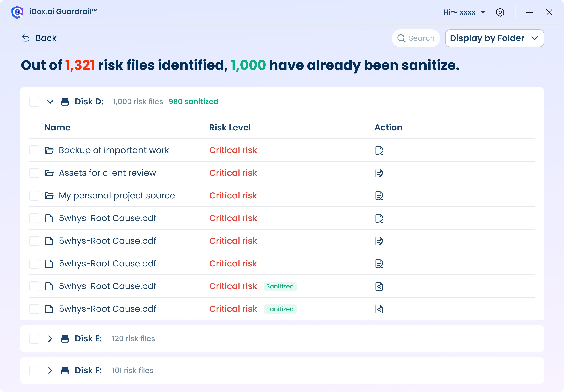Expand the Disk F section chevron
This screenshot has width=564, height=392.
click(50, 370)
